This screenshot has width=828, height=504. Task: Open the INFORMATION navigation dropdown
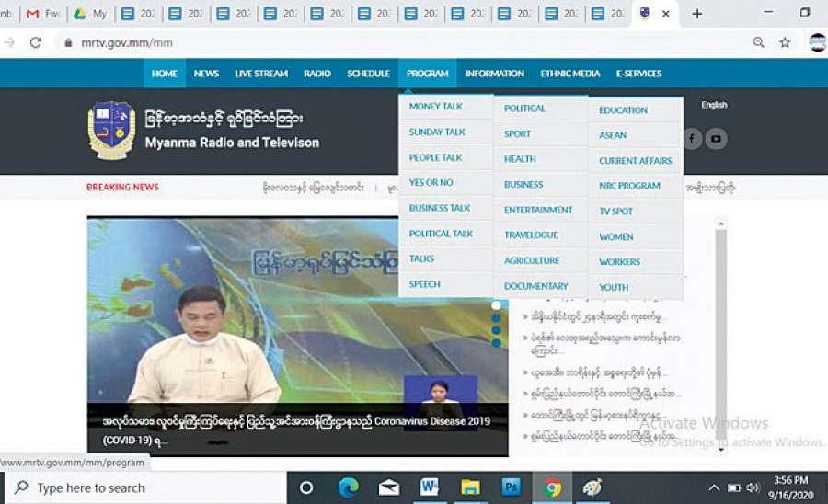point(494,74)
